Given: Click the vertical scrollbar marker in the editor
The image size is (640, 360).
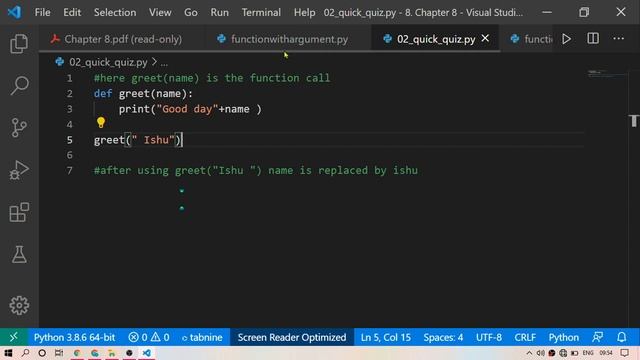Looking at the screenshot, I should click(633, 121).
